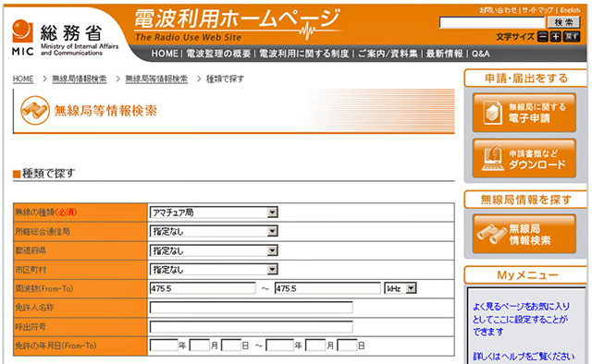
Task: Click 周波数(From-To) label cell
Action: [x=80, y=288]
